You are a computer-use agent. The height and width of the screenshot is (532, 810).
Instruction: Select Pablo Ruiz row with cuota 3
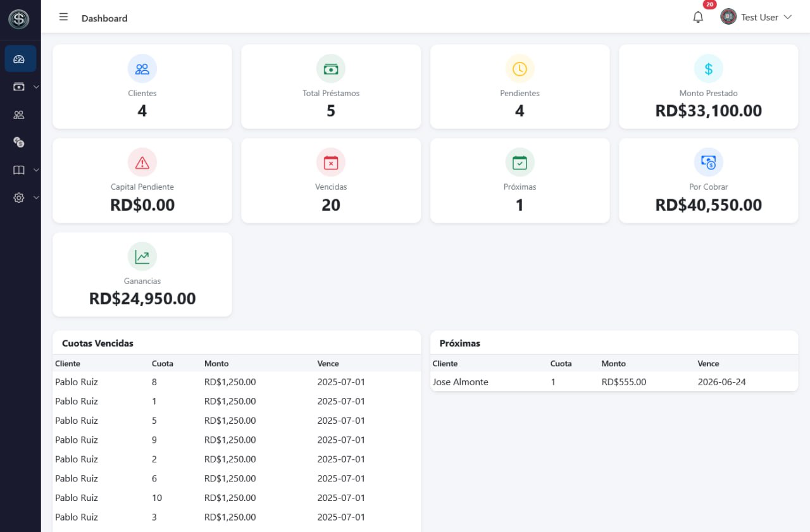click(x=237, y=517)
